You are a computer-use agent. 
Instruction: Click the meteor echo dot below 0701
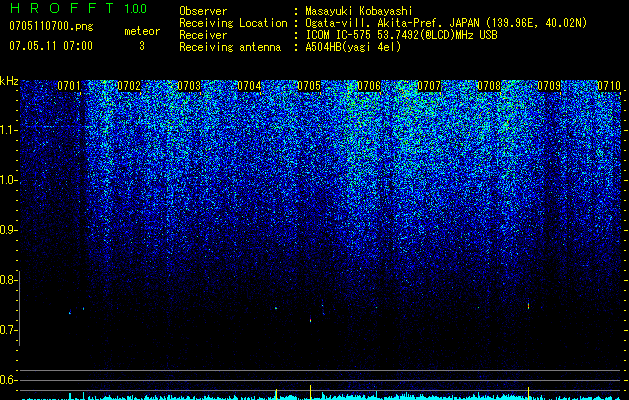[x=70, y=313]
